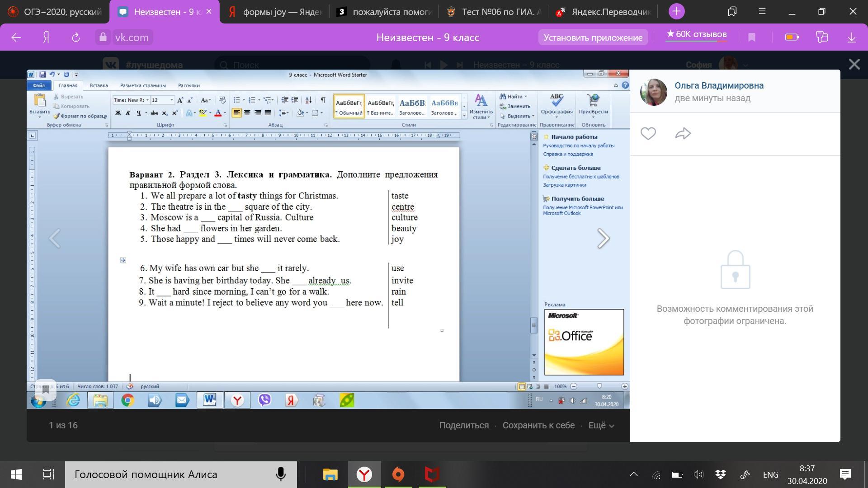Click Установить приложение button
The width and height of the screenshot is (868, 488).
[593, 38]
